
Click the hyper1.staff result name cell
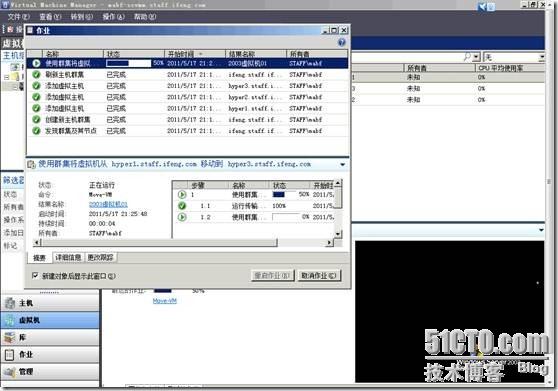pos(255,108)
